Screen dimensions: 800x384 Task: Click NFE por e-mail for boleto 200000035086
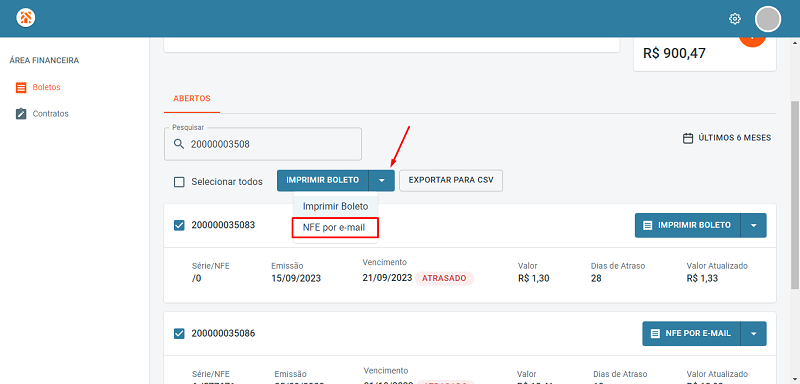pyautogui.click(x=691, y=334)
